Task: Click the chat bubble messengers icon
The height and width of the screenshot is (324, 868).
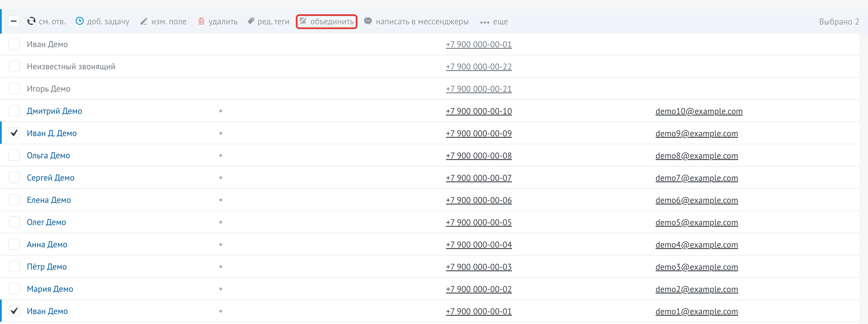Action: point(368,21)
